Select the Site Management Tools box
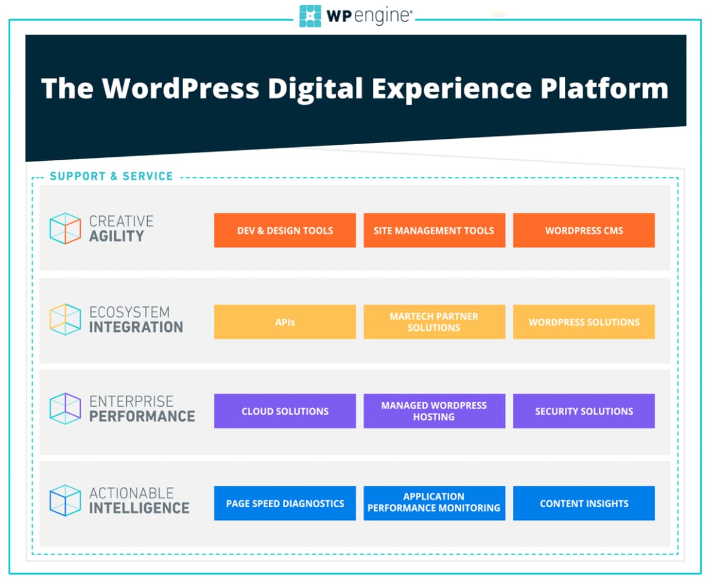The width and height of the screenshot is (715, 588). click(434, 230)
